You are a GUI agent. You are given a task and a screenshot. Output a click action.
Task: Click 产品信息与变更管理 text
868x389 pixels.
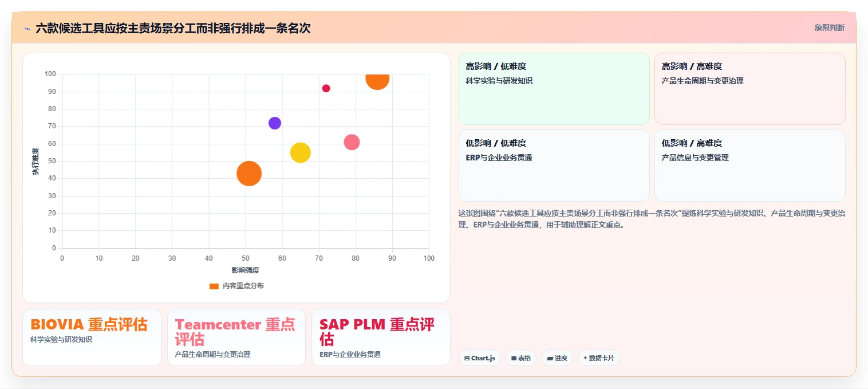695,158
